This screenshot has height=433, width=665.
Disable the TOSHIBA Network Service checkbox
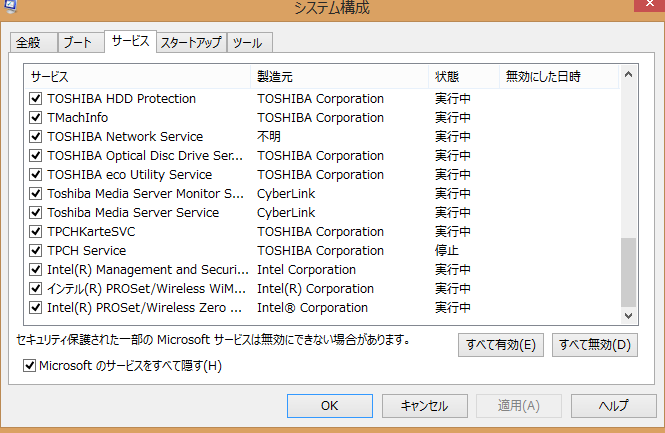tap(36, 137)
